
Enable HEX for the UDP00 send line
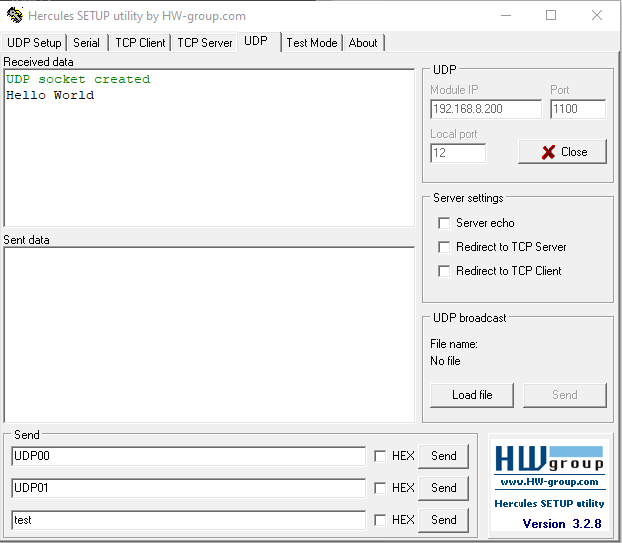(380, 456)
